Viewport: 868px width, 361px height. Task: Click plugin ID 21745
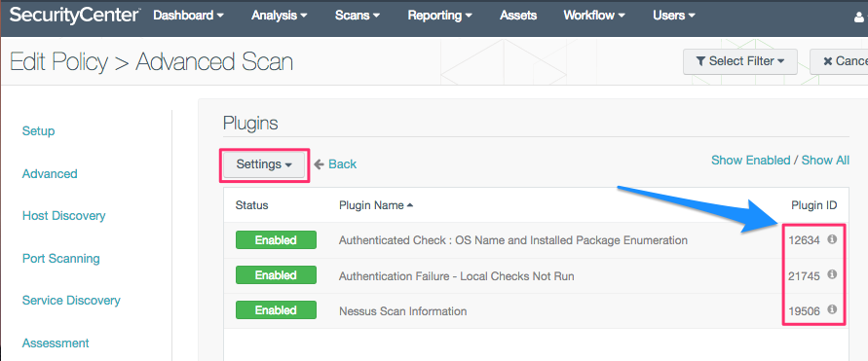coord(804,276)
